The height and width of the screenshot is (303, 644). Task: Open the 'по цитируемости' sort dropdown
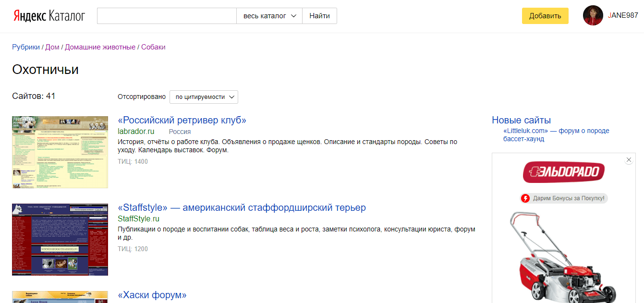204,97
